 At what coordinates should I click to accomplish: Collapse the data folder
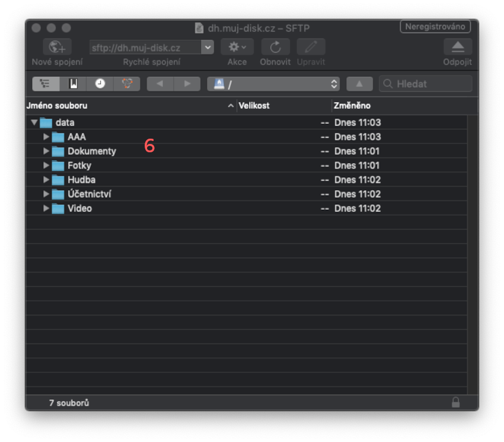(34, 123)
